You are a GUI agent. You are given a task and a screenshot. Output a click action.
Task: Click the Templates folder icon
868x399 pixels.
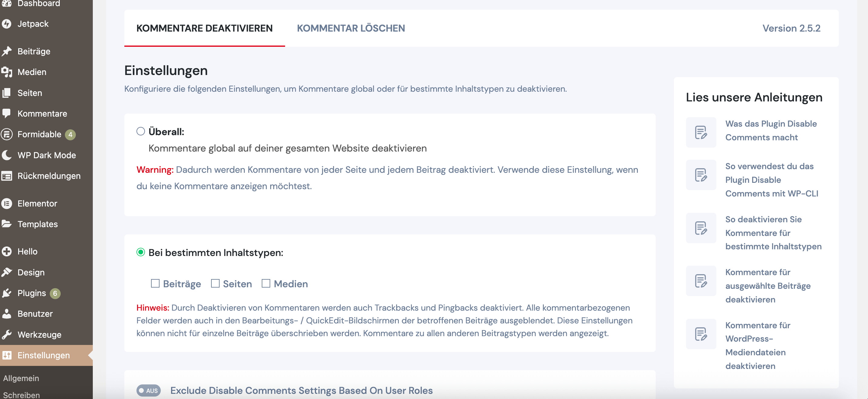tap(7, 224)
